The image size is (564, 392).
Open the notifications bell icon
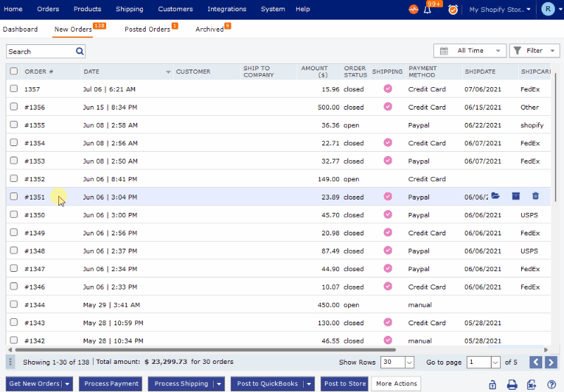(x=428, y=10)
